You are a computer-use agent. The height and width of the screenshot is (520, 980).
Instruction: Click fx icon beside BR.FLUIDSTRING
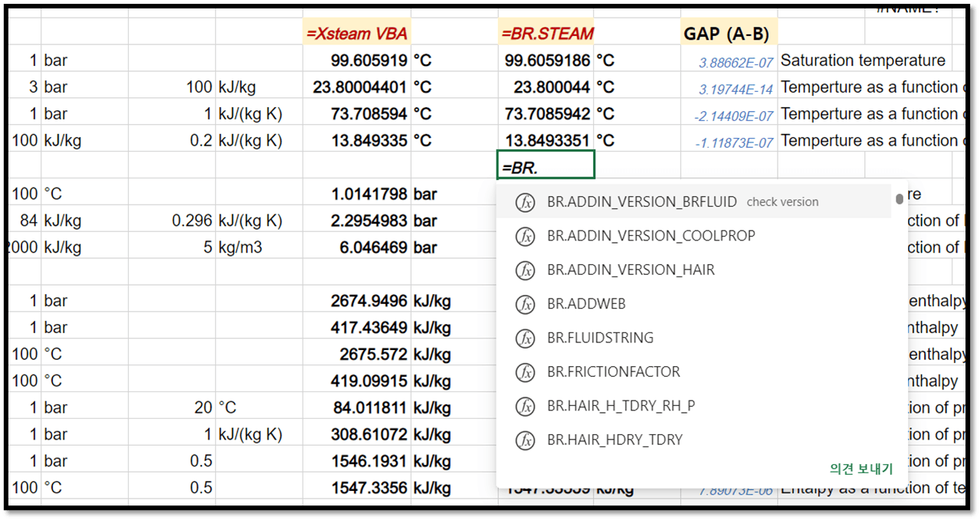point(525,338)
